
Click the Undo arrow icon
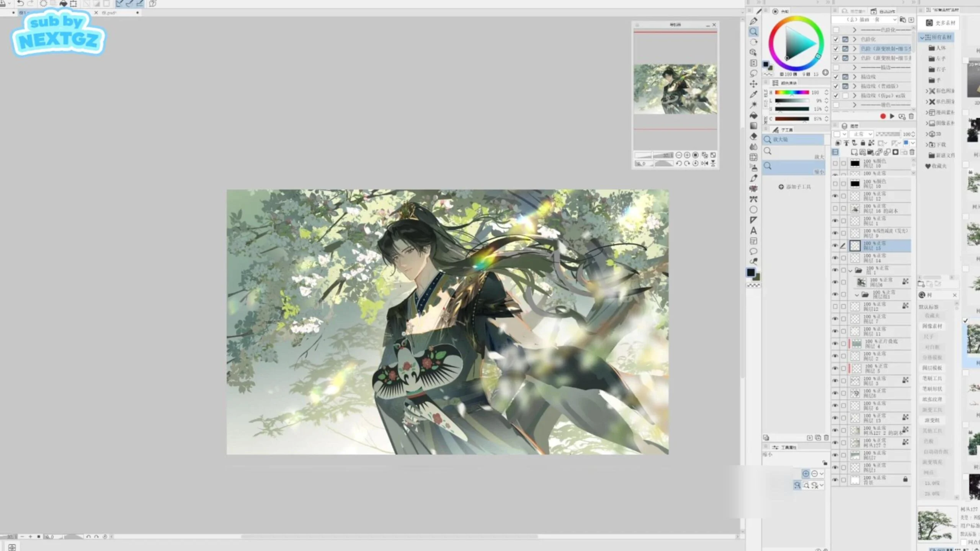[20, 3]
